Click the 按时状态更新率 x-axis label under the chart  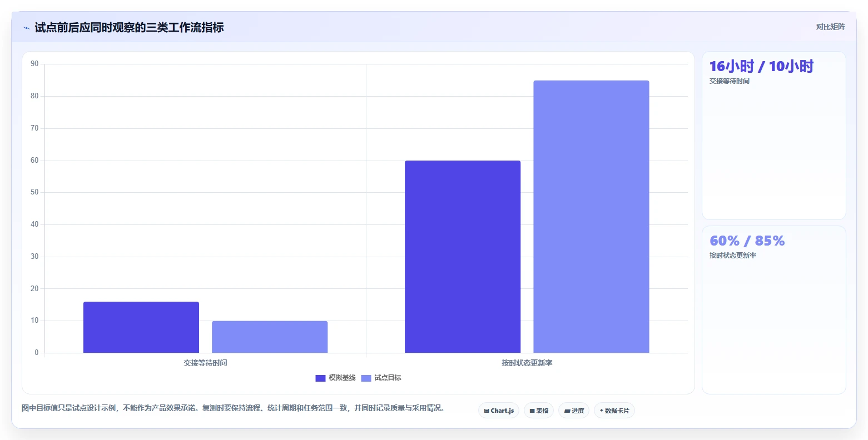point(527,363)
